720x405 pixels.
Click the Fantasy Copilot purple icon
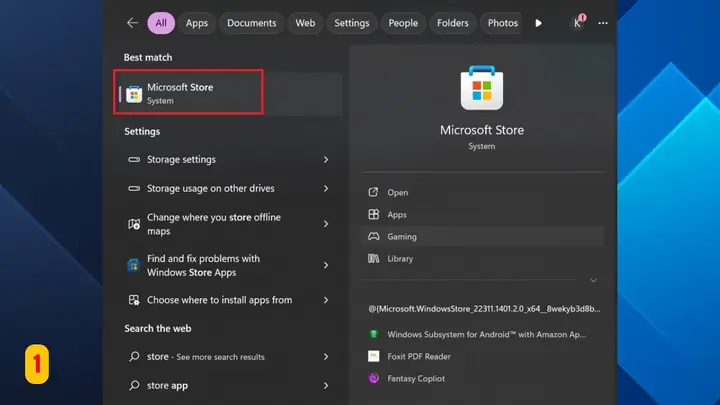[373, 378]
